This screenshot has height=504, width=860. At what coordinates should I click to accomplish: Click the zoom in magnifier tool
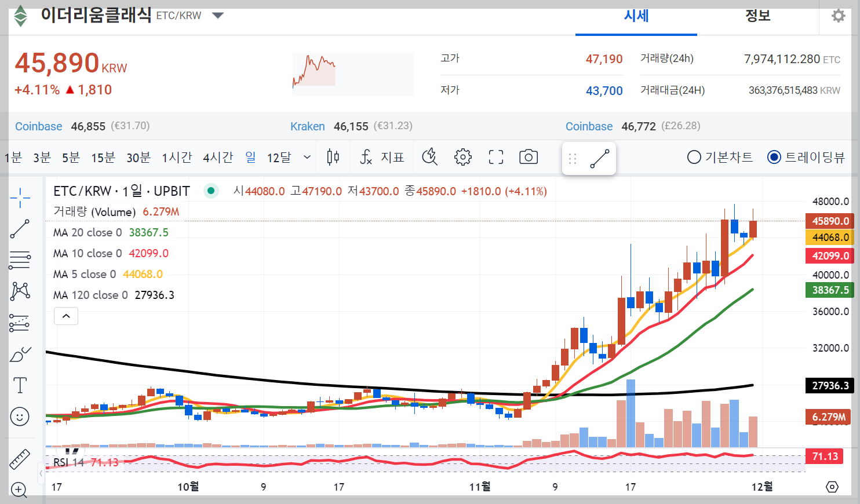pyautogui.click(x=19, y=490)
